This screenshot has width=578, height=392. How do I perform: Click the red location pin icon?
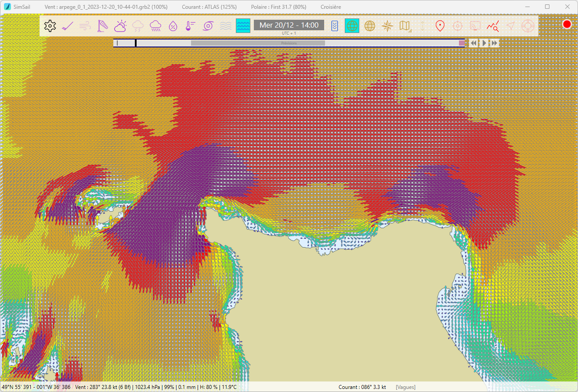pyautogui.click(x=440, y=26)
